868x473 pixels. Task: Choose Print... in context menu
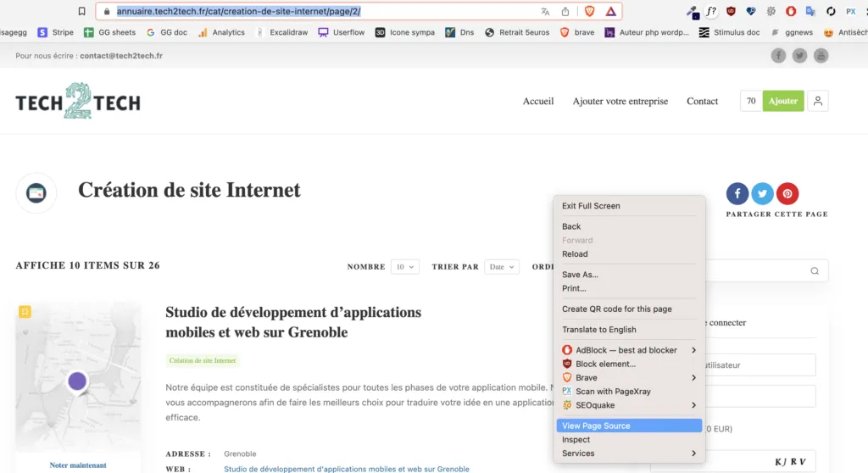629,288
